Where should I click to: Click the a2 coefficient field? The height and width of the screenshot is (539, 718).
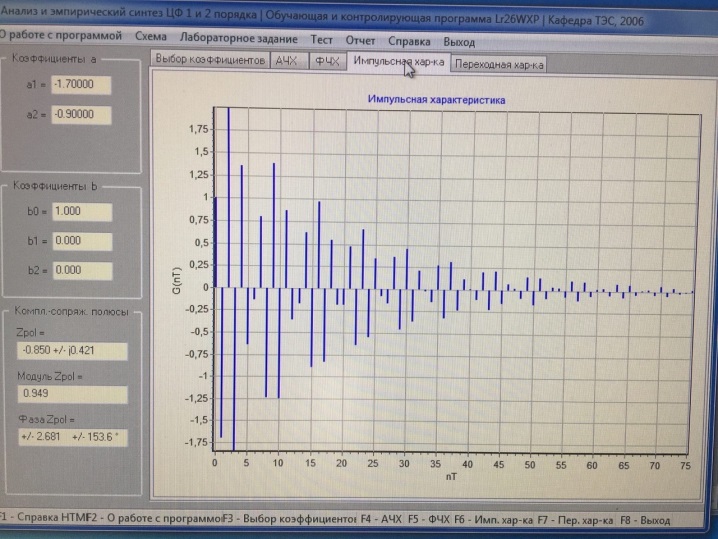click(81, 114)
